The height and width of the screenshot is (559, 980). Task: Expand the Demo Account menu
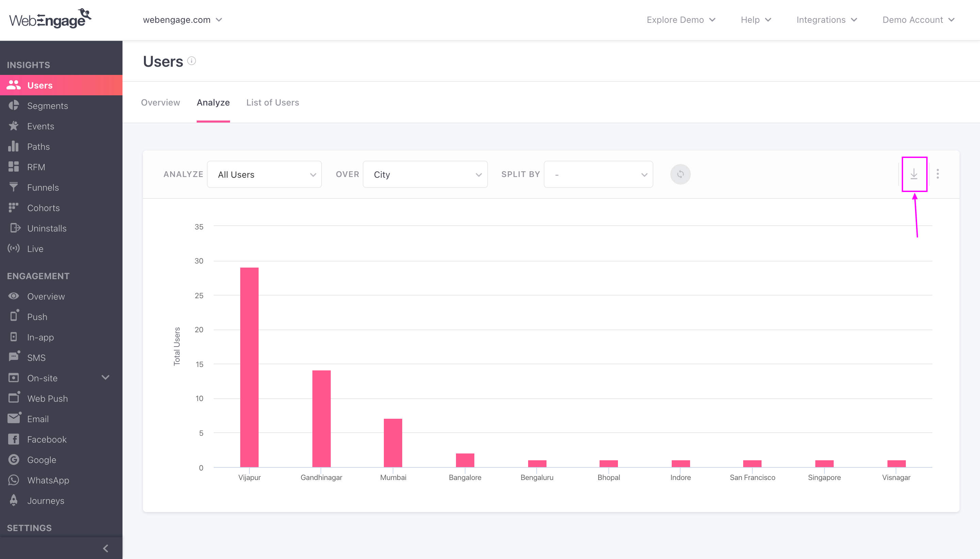coord(918,20)
